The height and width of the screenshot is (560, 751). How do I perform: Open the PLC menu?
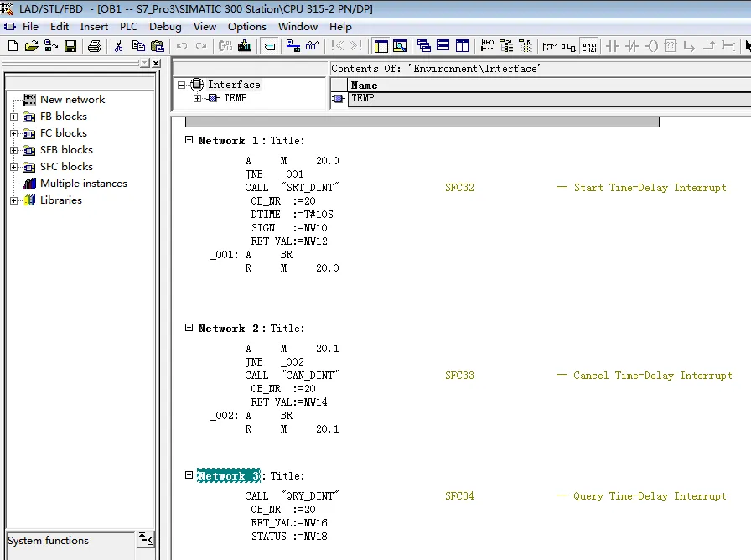coord(128,26)
